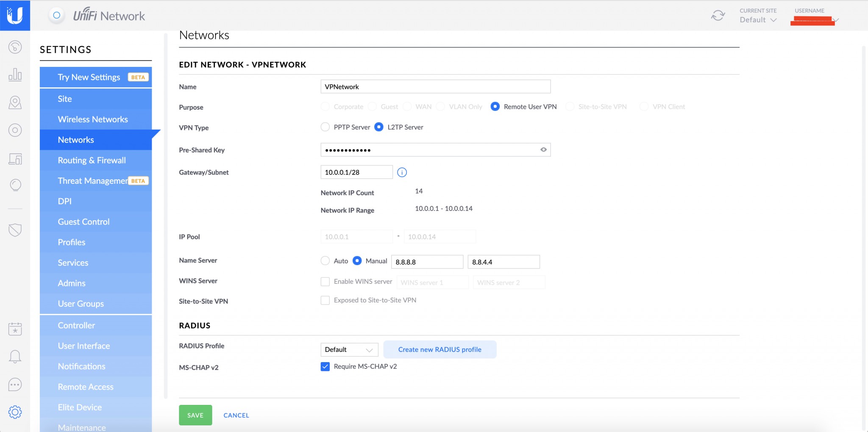Open Alerts via the bell icon

pyautogui.click(x=15, y=356)
